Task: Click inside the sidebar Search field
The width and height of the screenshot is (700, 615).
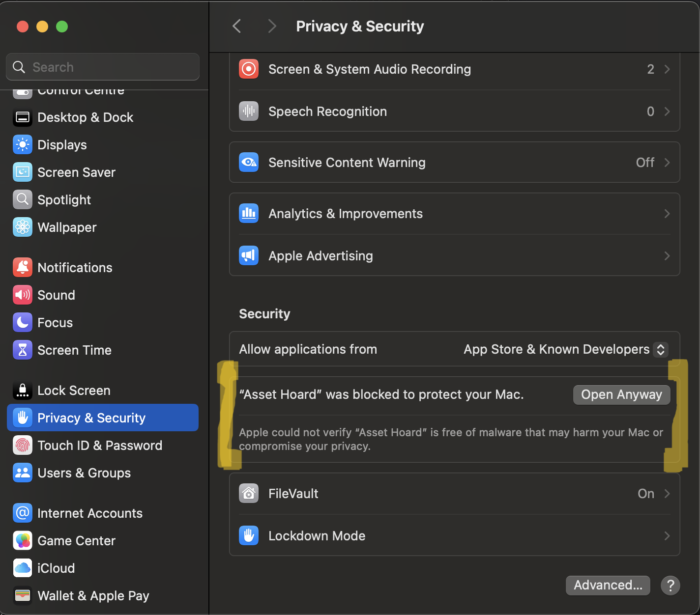Action: (x=102, y=67)
